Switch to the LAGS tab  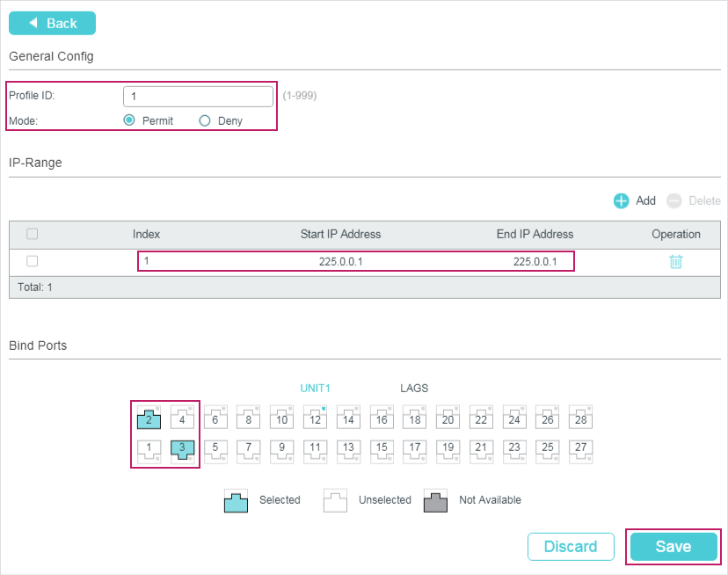(414, 388)
